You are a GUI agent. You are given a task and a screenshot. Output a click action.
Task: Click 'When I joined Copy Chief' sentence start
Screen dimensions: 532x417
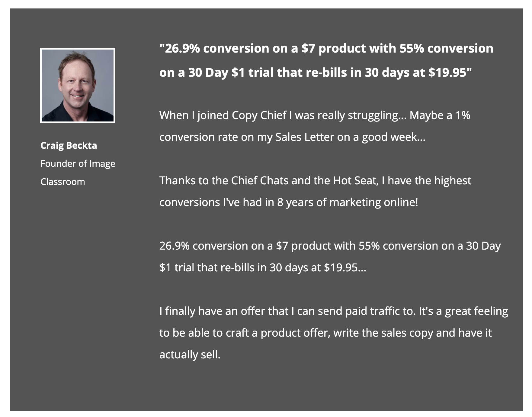(x=223, y=115)
